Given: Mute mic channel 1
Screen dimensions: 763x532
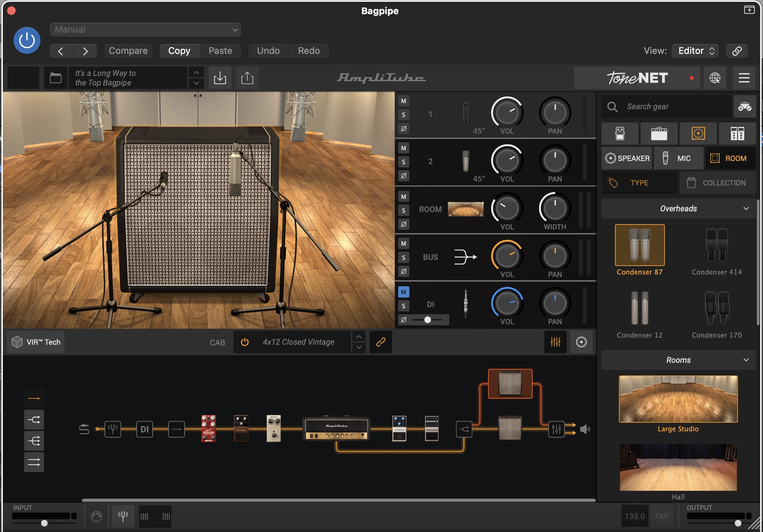Looking at the screenshot, I should 404,101.
